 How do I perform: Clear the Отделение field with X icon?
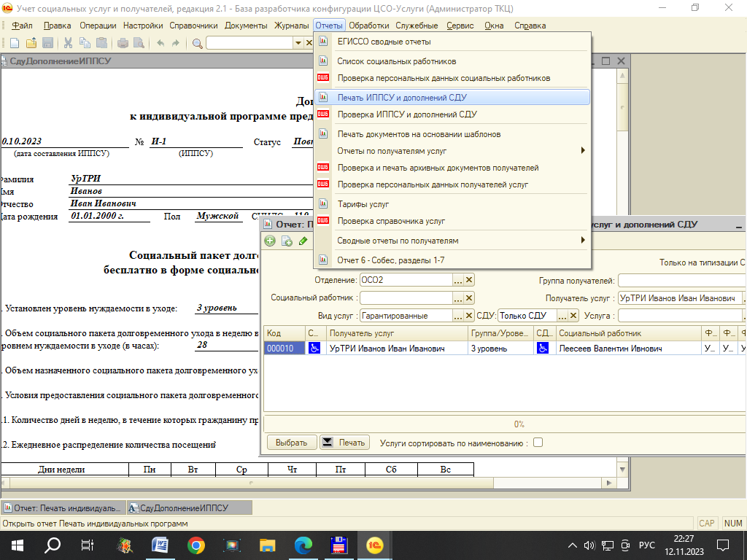click(x=469, y=280)
